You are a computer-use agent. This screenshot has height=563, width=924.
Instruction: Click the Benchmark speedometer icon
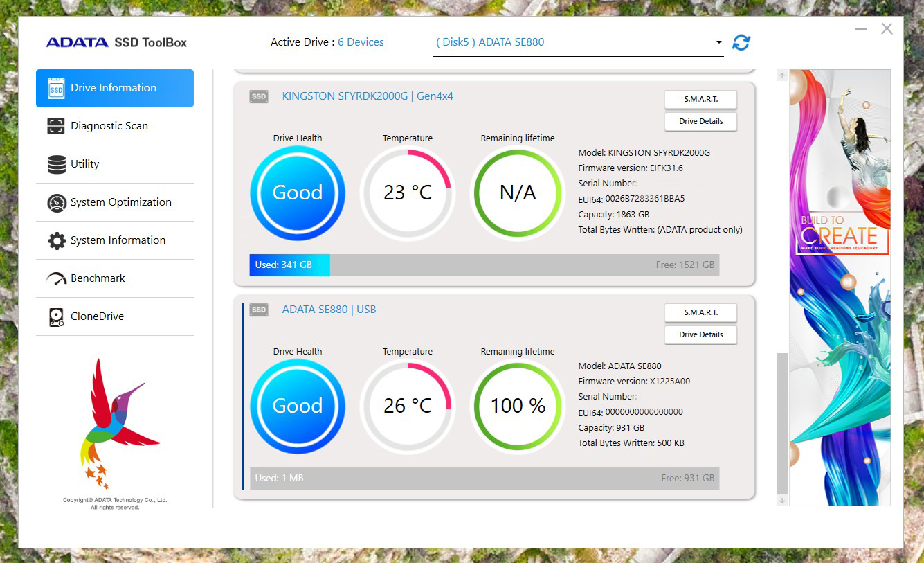(57, 278)
